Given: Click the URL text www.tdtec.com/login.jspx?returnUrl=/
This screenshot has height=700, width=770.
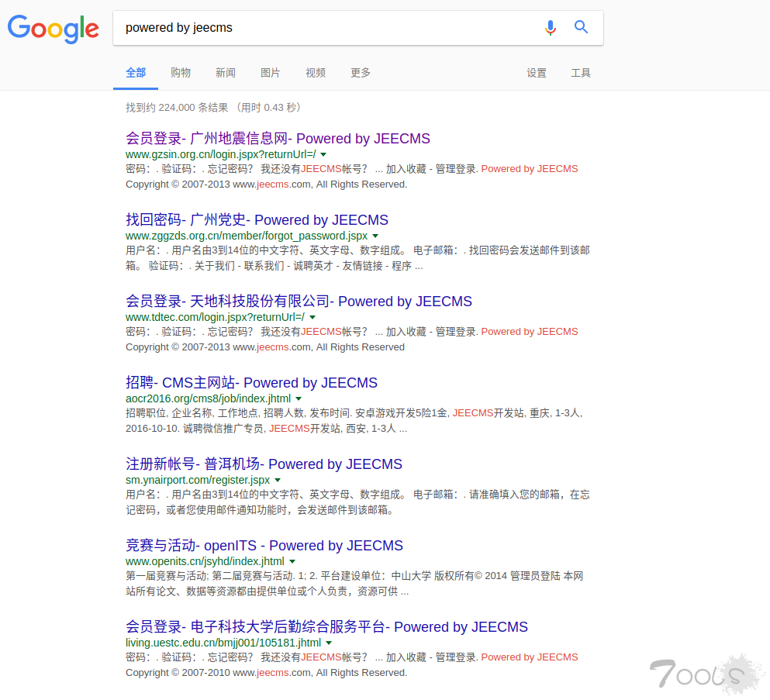Looking at the screenshot, I should pyautogui.click(x=215, y=317).
